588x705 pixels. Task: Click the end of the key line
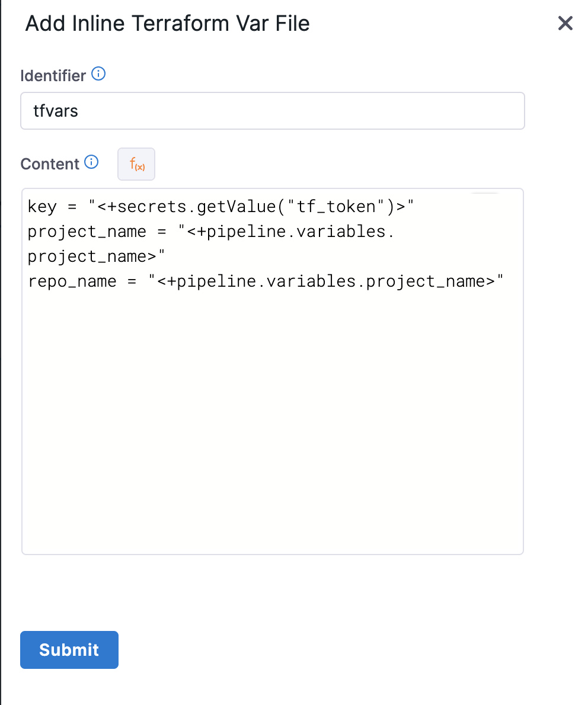[x=414, y=207]
